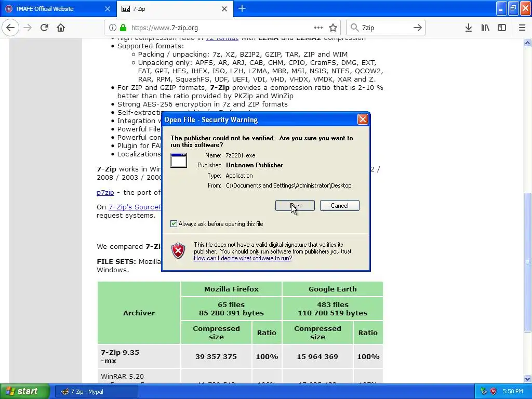
Task: Open the Windows Start menu
Action: (x=25, y=391)
